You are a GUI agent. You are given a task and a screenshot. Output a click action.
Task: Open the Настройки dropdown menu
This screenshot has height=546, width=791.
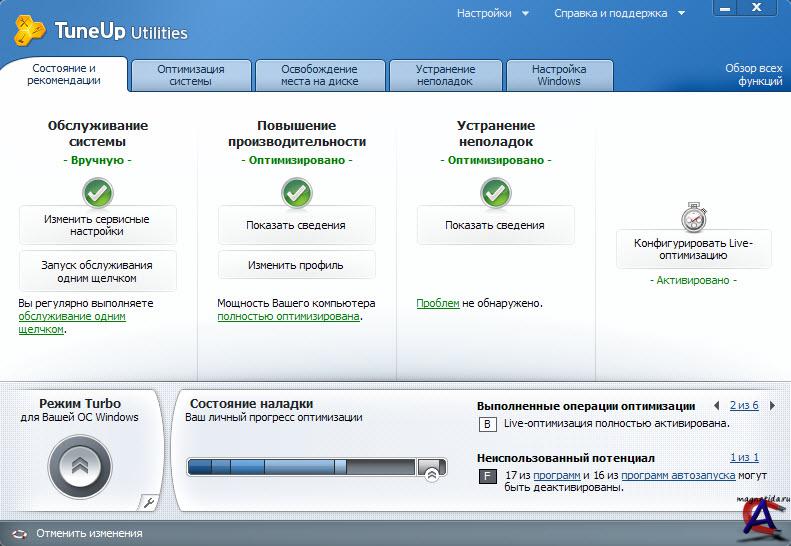[491, 14]
